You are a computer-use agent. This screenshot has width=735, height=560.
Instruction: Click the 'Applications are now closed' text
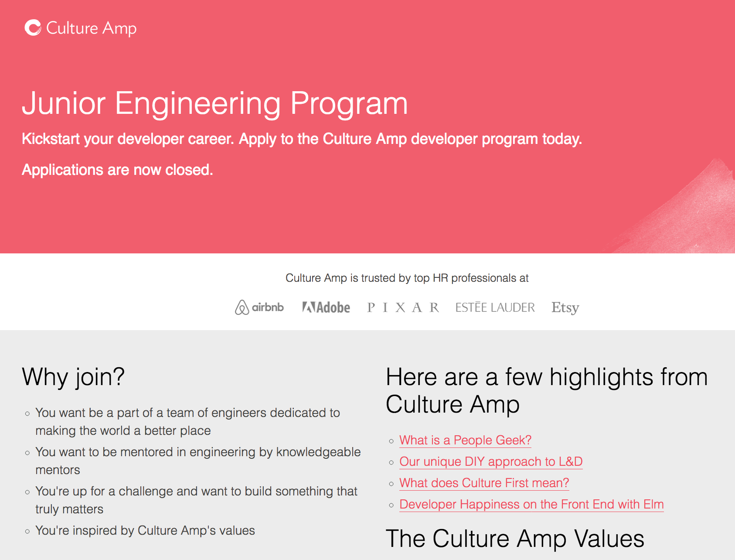tap(118, 170)
